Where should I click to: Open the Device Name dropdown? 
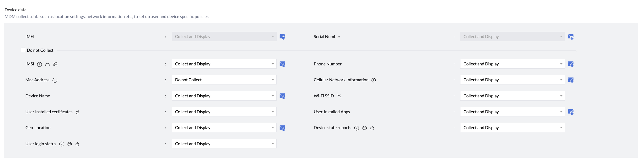[x=224, y=96]
